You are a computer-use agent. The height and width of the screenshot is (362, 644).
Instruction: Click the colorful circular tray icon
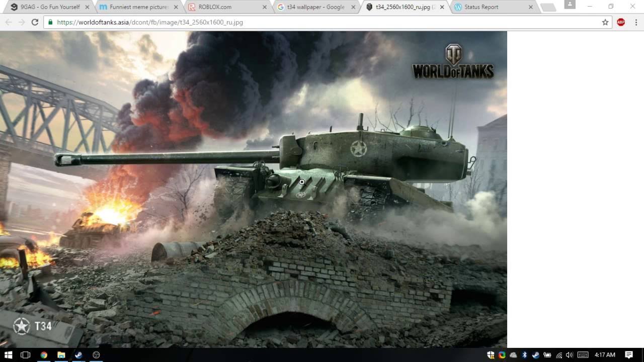pyautogui.click(x=502, y=355)
